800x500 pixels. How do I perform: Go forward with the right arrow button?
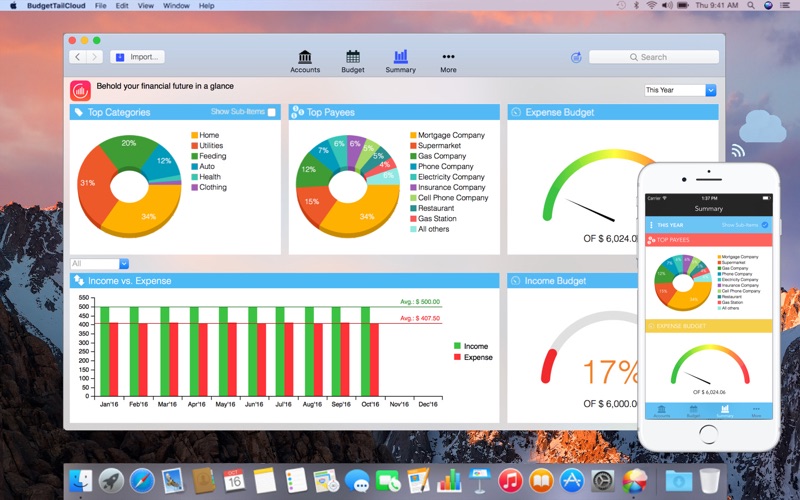(x=94, y=57)
